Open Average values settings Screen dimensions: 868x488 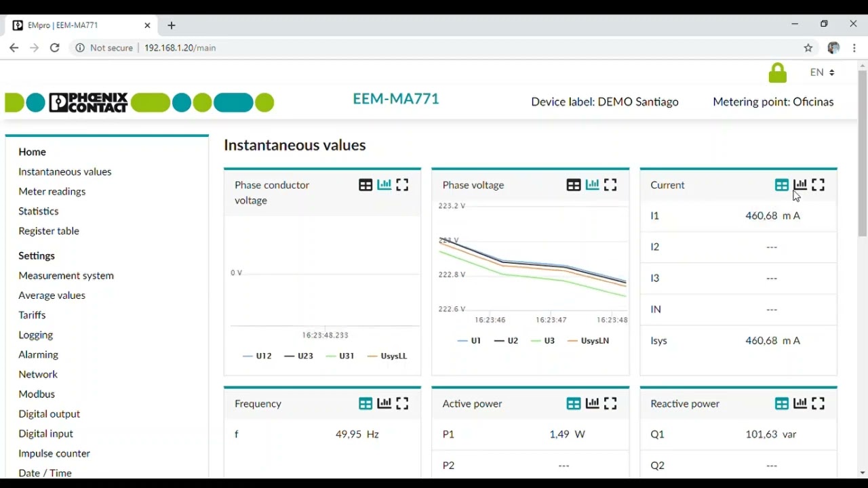(x=52, y=295)
